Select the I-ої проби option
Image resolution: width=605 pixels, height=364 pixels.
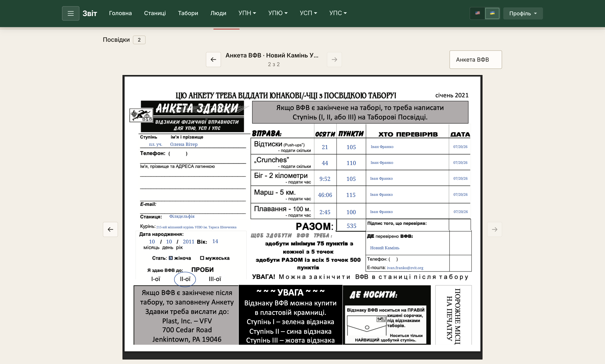156,279
